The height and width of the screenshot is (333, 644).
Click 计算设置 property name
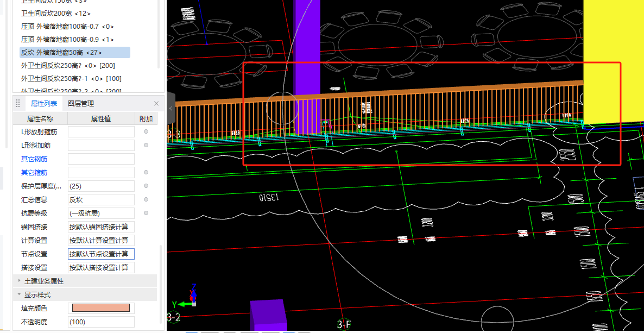34,240
